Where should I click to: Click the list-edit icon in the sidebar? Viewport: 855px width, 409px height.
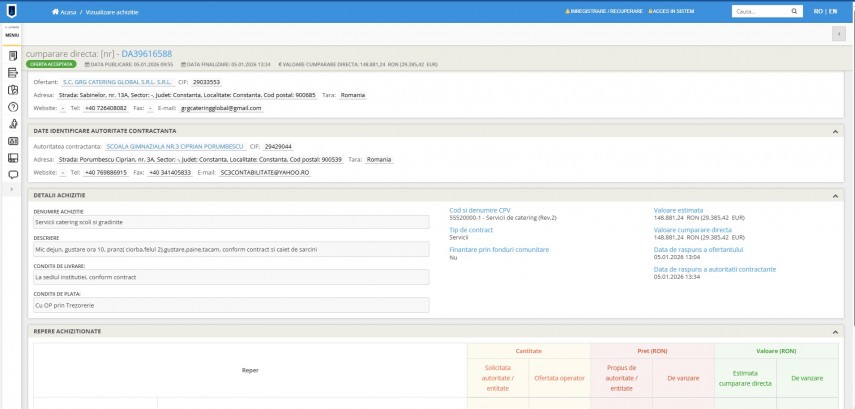13,72
